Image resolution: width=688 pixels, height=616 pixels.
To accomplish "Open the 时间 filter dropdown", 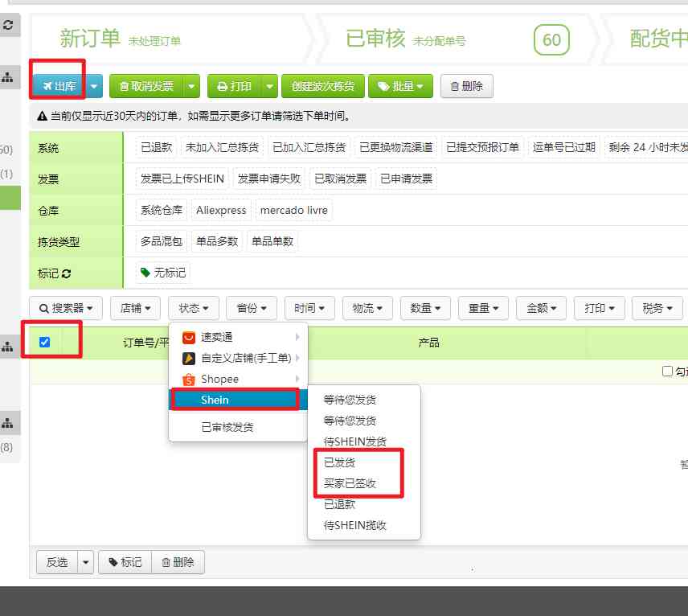I will click(309, 307).
